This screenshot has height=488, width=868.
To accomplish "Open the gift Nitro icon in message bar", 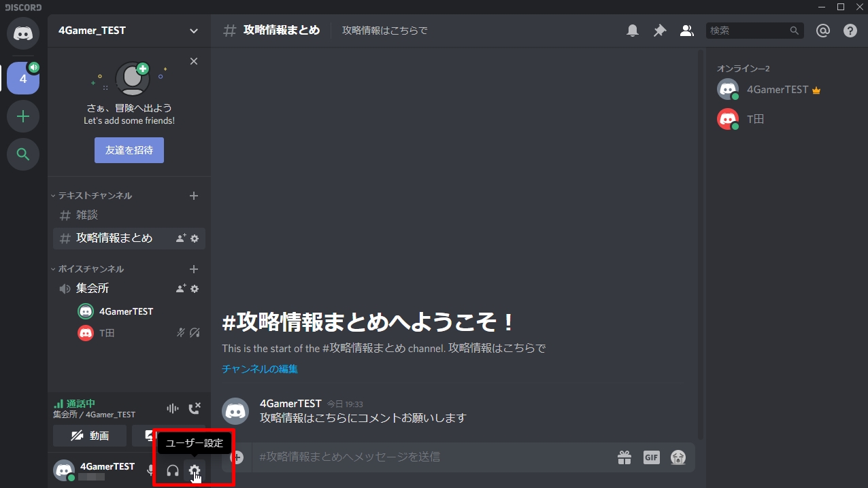I will 624,457.
